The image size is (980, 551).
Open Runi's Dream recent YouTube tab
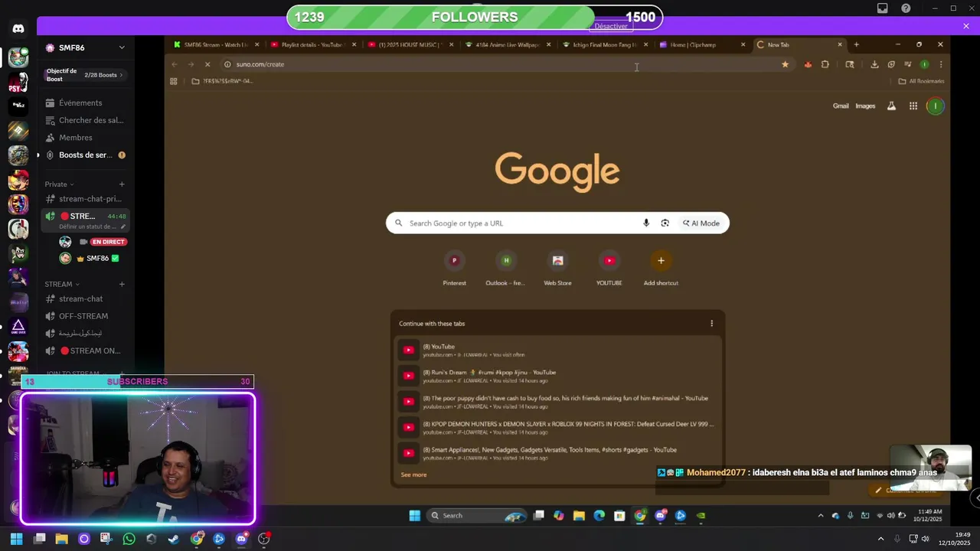[557, 376]
